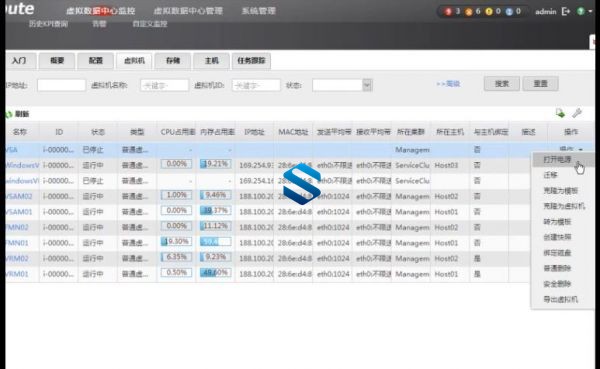Go to 告警 submenu
The height and width of the screenshot is (369, 600).
tap(99, 24)
